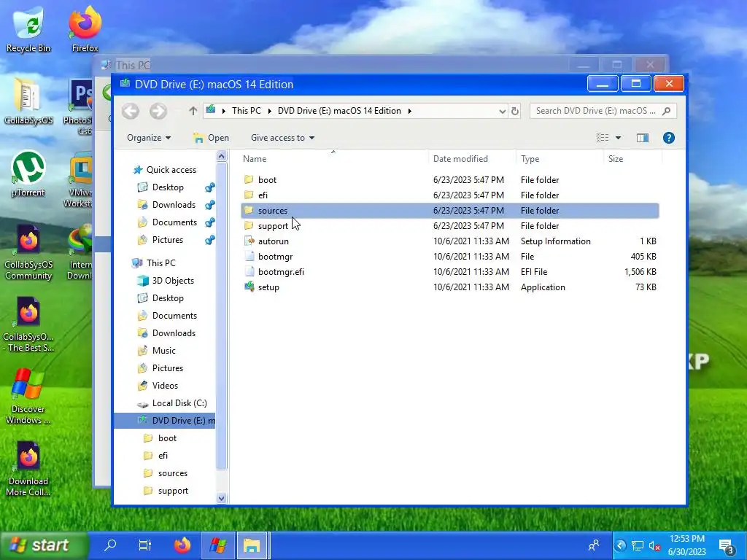Expand the arrow after DVD Drive breadcrumb
The image size is (747, 560).
click(x=410, y=111)
